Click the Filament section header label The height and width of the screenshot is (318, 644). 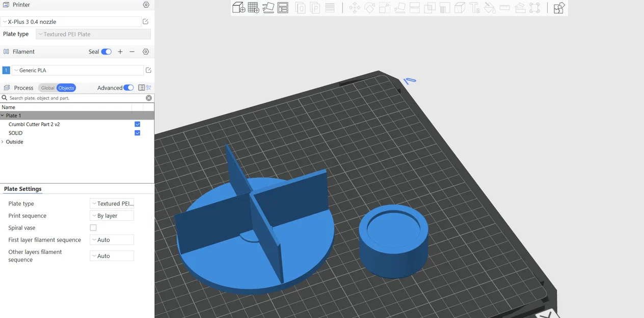(x=24, y=51)
